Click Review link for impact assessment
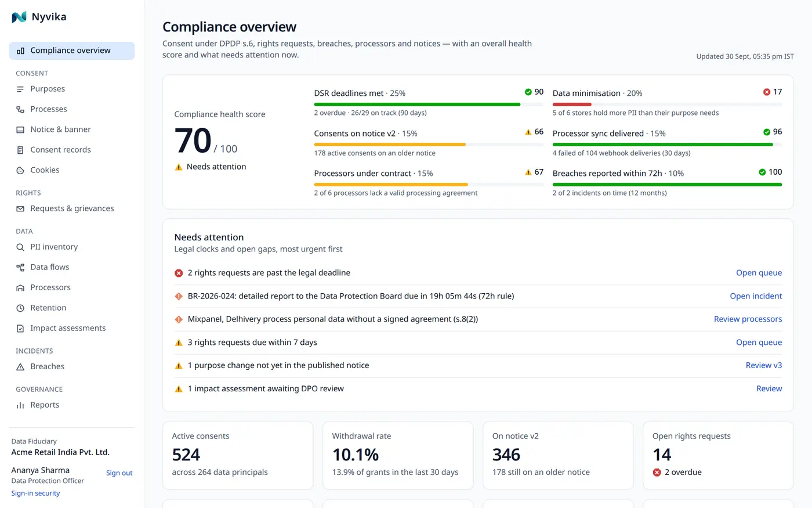Image resolution: width=812 pixels, height=508 pixels. point(769,388)
